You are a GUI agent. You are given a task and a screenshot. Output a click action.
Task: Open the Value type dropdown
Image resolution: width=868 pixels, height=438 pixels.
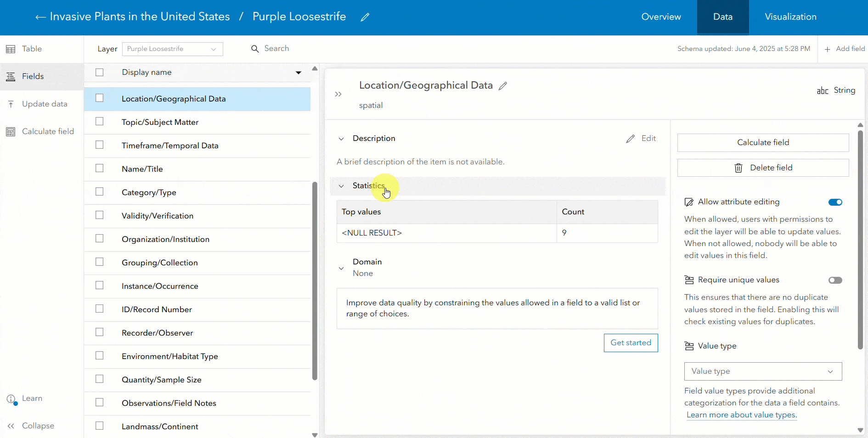click(x=763, y=371)
